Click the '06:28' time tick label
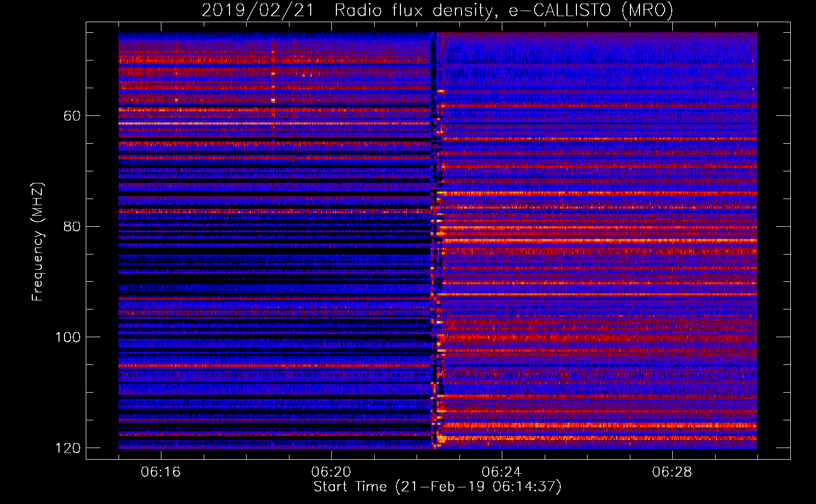Image resolution: width=816 pixels, height=504 pixels. (672, 472)
